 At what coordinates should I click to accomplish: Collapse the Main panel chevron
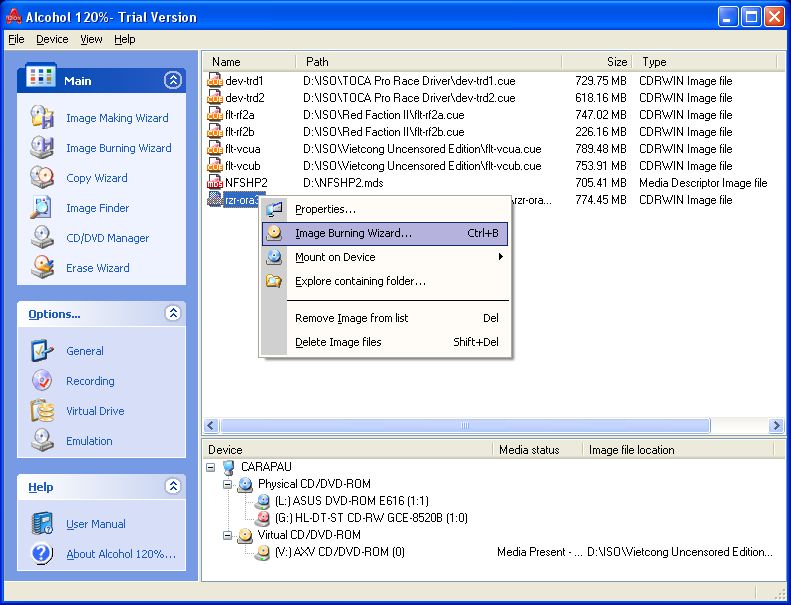(x=173, y=80)
